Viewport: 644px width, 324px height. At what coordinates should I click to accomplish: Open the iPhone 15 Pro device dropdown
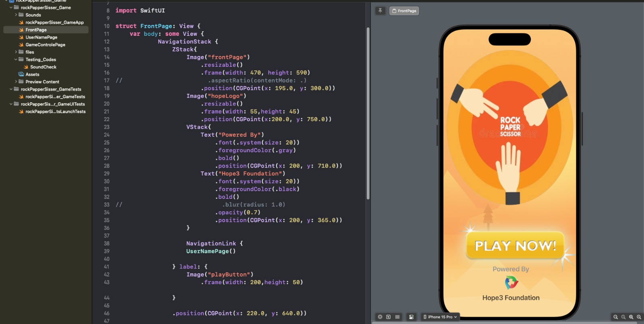[x=440, y=317]
